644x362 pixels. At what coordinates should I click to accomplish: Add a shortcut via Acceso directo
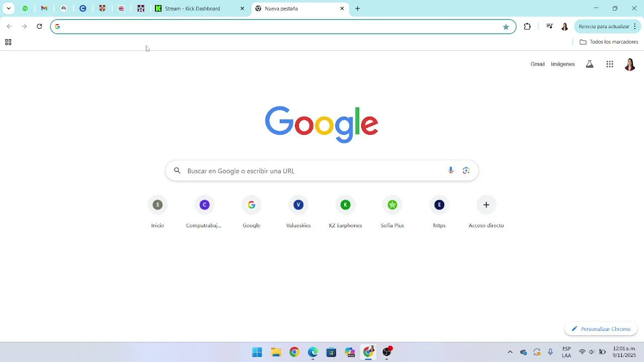(x=486, y=212)
